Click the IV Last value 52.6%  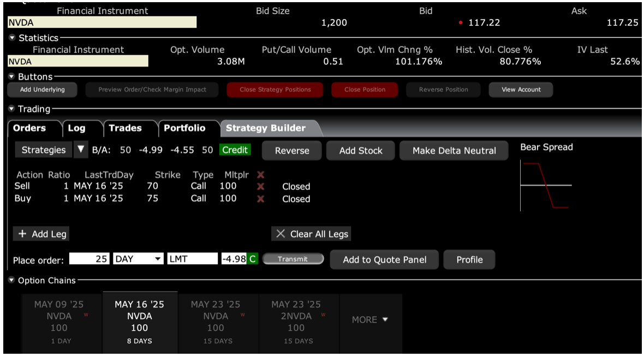(625, 62)
